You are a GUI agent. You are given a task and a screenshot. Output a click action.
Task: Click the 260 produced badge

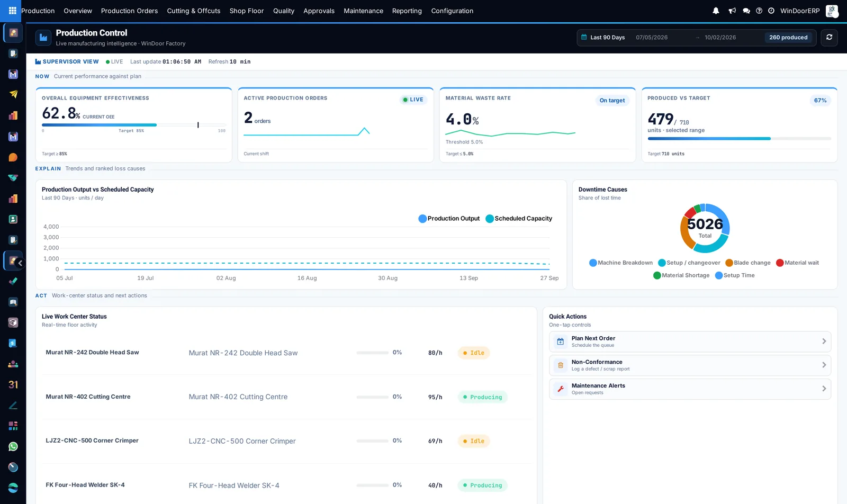click(x=788, y=38)
